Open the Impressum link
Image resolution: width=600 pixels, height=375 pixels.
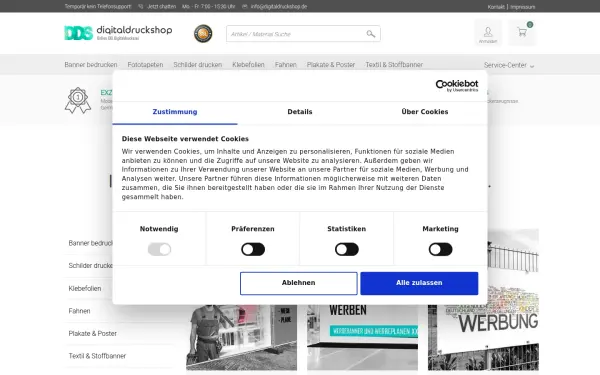[522, 7]
